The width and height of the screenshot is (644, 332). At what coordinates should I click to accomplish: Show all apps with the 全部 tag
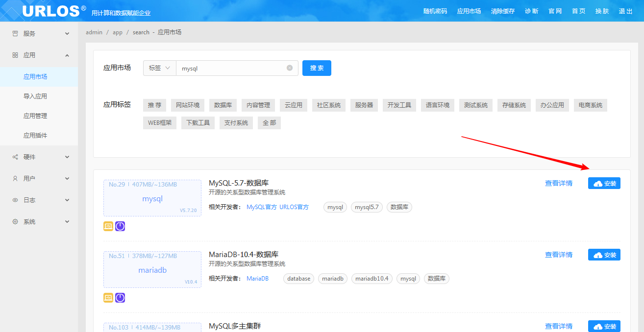point(269,123)
